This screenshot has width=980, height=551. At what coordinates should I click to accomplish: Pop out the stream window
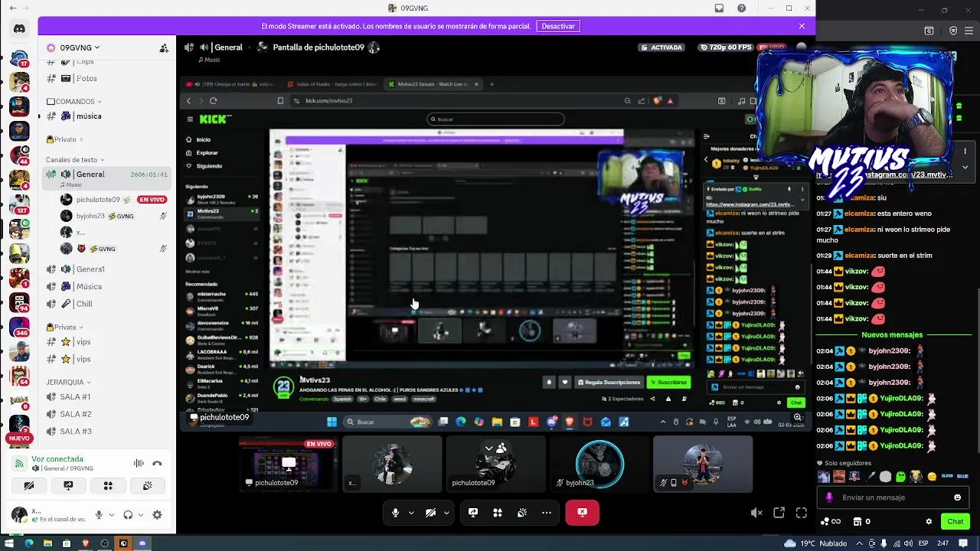[x=779, y=513]
